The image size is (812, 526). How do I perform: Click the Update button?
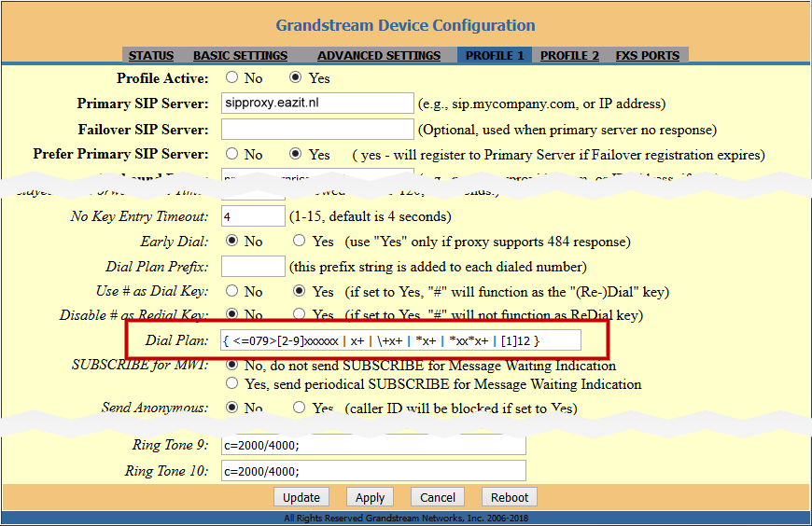coord(301,497)
